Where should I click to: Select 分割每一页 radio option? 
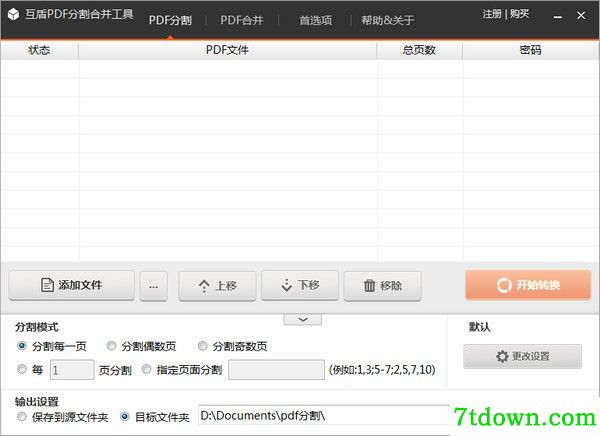click(22, 346)
